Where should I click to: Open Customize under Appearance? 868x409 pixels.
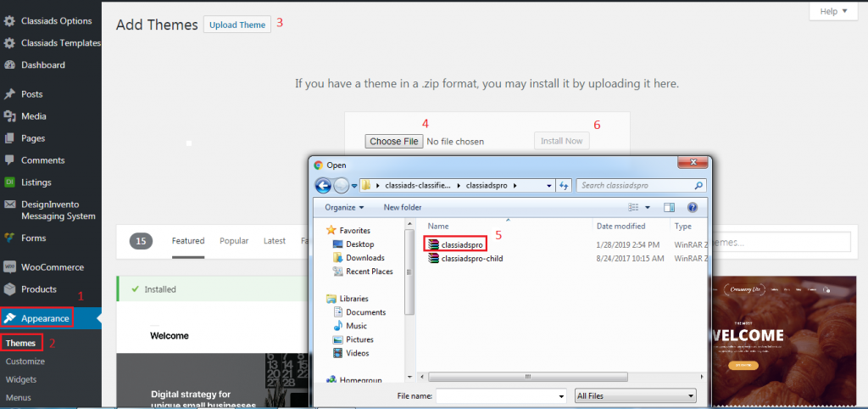point(25,361)
